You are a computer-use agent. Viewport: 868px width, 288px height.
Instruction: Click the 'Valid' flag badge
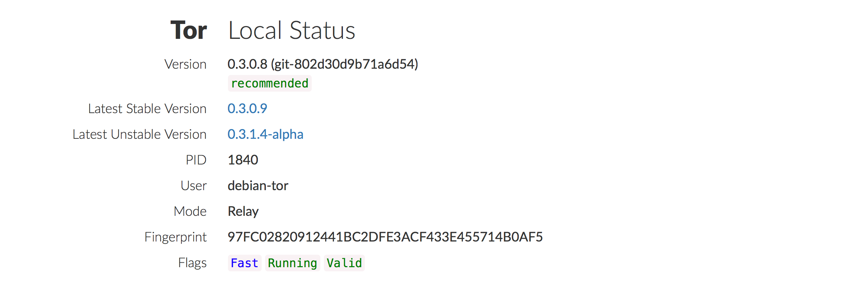coord(344,263)
